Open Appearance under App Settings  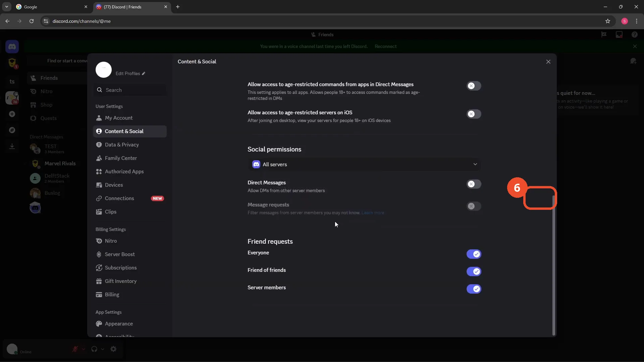(x=130, y=324)
